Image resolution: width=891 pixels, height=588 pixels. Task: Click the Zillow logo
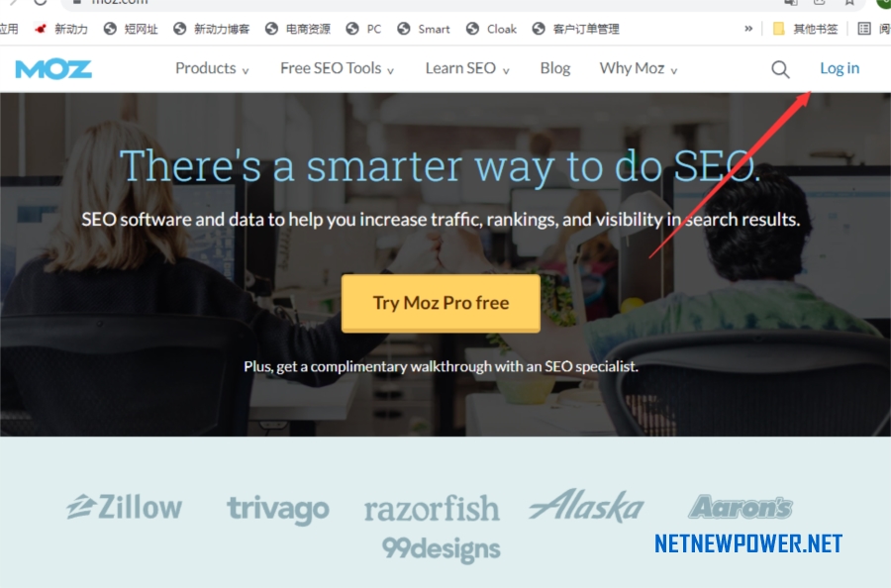coord(125,507)
